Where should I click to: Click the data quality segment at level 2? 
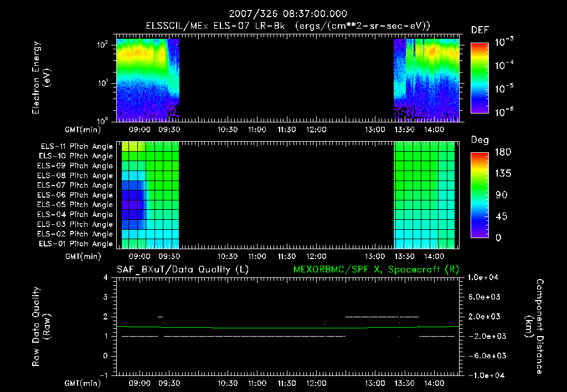tap(382, 317)
